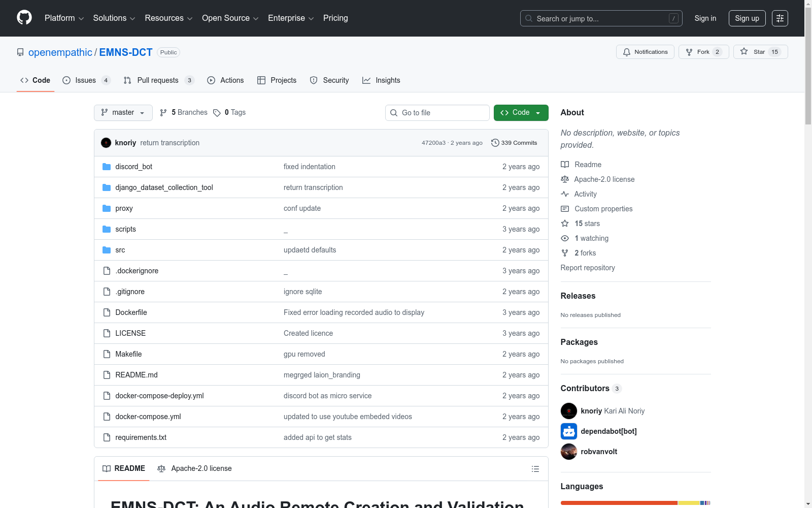Click the star icon on Star button
812x508 pixels.
pyautogui.click(x=744, y=51)
